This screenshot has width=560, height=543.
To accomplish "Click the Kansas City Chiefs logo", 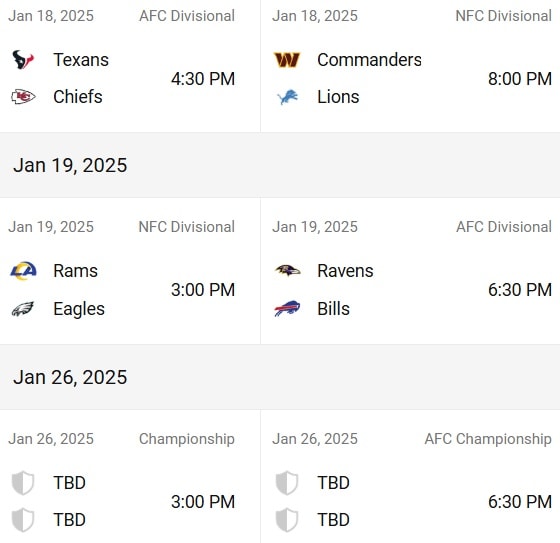I will point(23,97).
